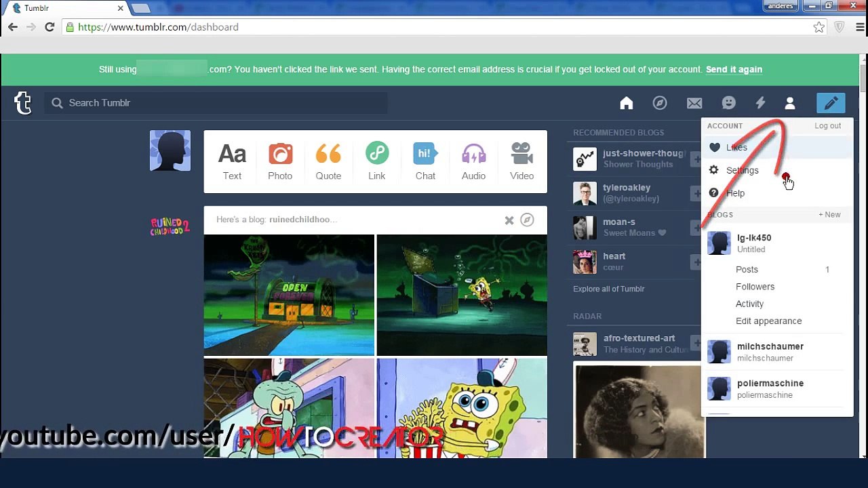Click the browser back arrow
This screenshot has width=868, height=488.
point(13,27)
